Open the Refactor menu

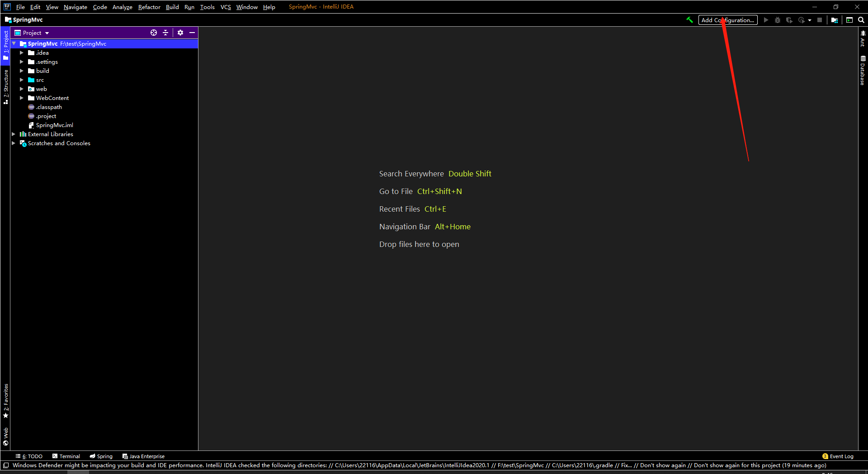tap(149, 7)
